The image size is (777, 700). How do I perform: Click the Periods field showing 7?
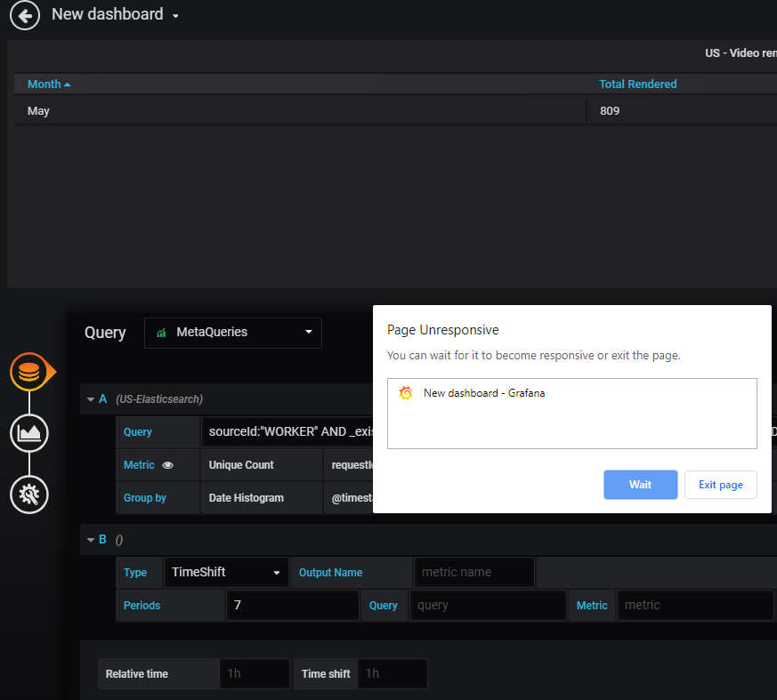292,605
